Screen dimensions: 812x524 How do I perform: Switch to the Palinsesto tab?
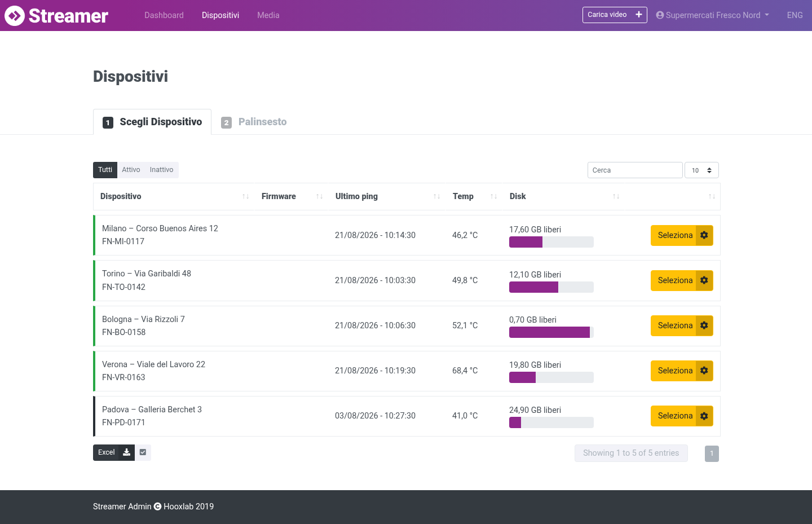tap(254, 122)
